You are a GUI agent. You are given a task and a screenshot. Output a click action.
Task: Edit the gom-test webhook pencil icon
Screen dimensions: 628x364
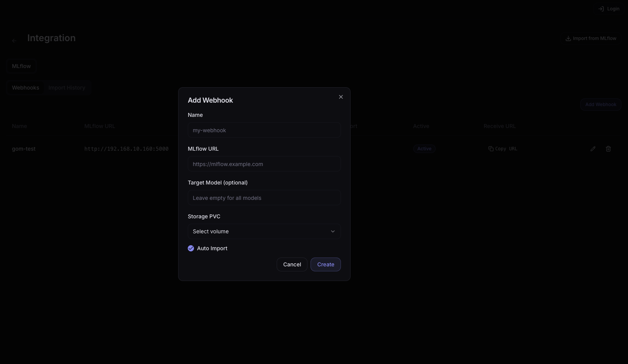(x=593, y=149)
